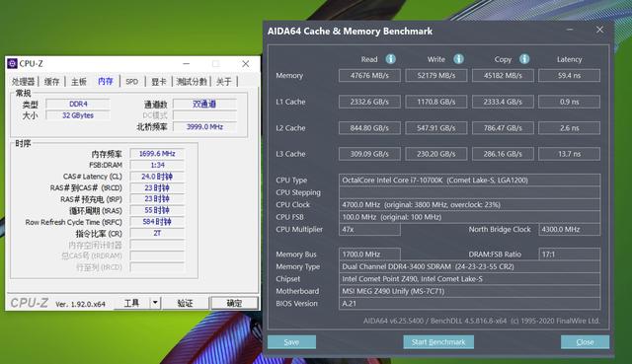Click the Chipset field Intel Comet Point Z490
The image size is (632, 364).
(469, 278)
